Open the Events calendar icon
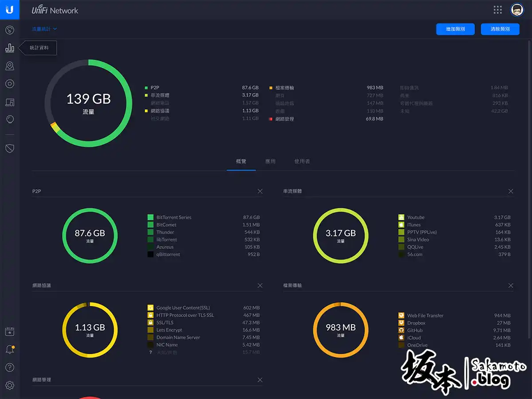This screenshot has height=399, width=532. click(x=10, y=332)
